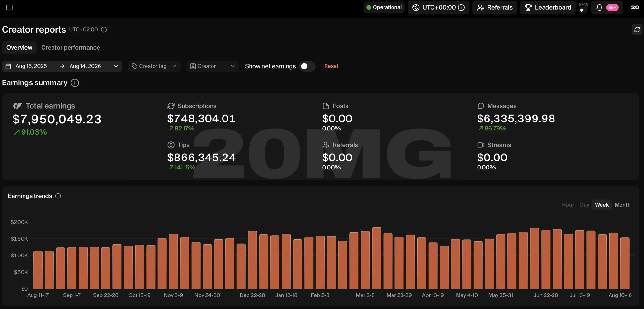The height and width of the screenshot is (309, 644).
Task: Click the globe clock icon in header
Action: pyautogui.click(x=416, y=7)
